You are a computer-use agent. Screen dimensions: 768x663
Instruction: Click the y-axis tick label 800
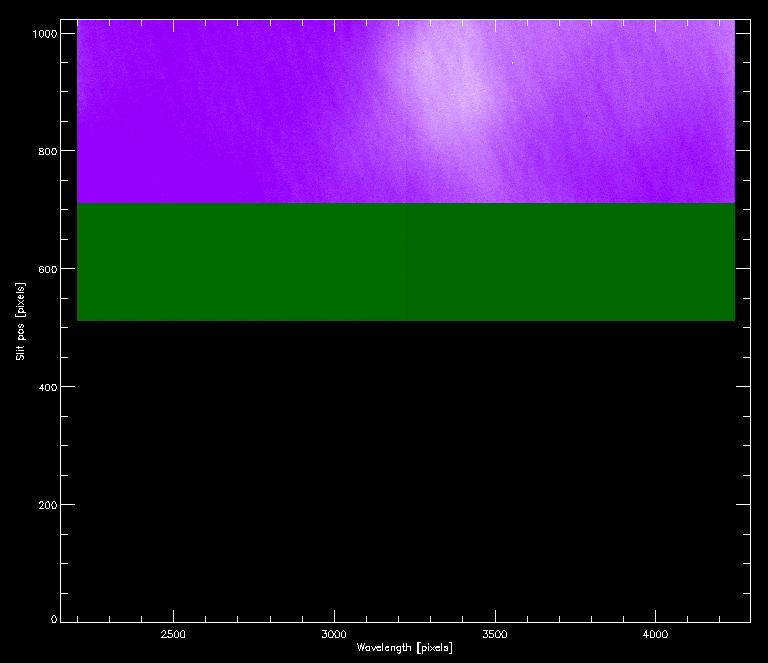click(x=48, y=151)
